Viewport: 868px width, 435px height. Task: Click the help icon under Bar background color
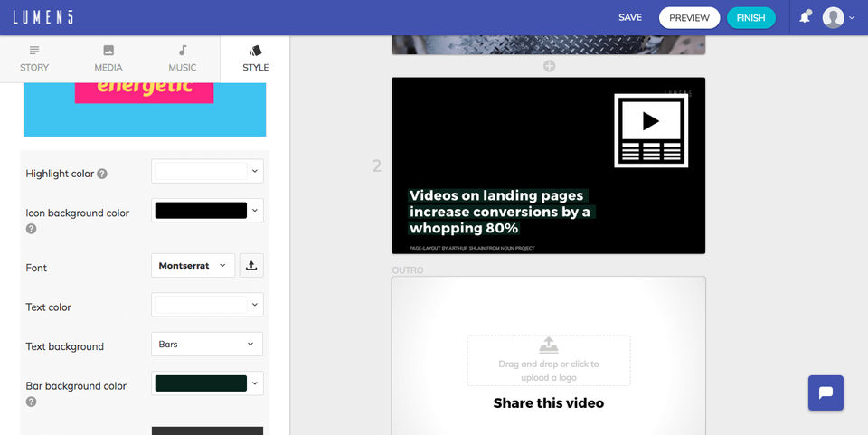pos(31,402)
